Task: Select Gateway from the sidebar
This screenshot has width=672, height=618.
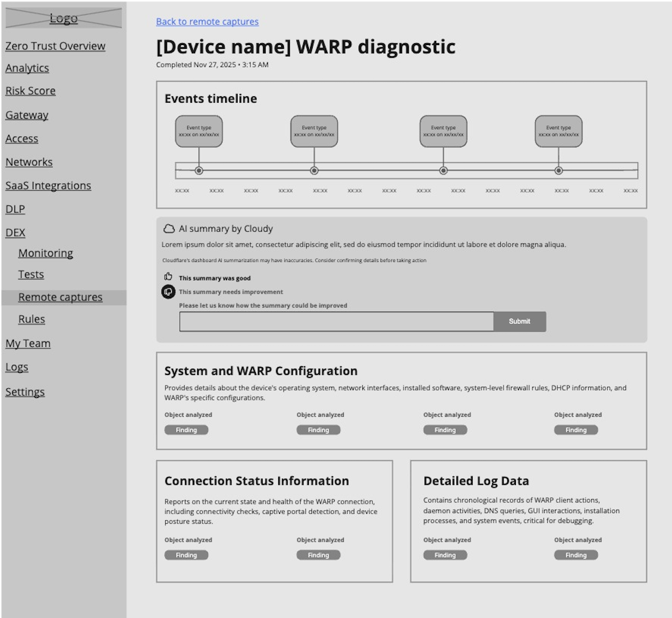Action: click(x=27, y=115)
